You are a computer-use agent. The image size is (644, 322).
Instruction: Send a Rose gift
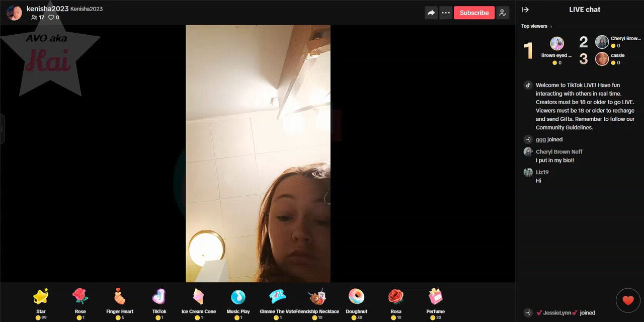pyautogui.click(x=80, y=303)
